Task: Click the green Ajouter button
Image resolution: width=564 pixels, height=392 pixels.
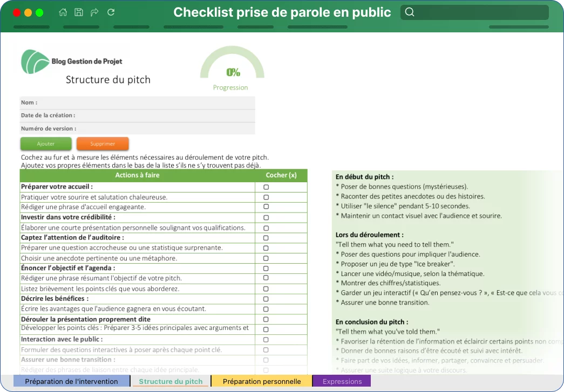Action: [46, 144]
